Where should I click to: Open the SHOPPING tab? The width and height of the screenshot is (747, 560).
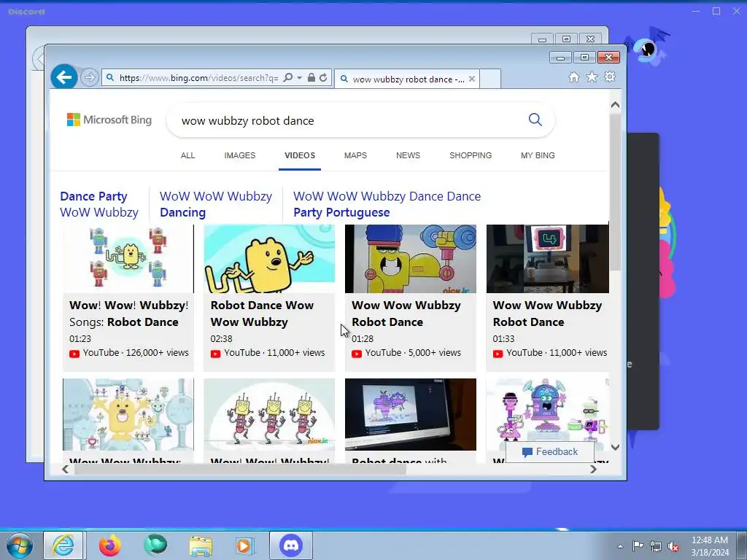point(471,156)
